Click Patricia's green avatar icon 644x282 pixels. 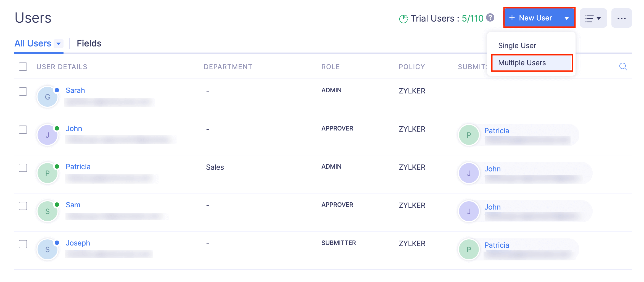[47, 173]
